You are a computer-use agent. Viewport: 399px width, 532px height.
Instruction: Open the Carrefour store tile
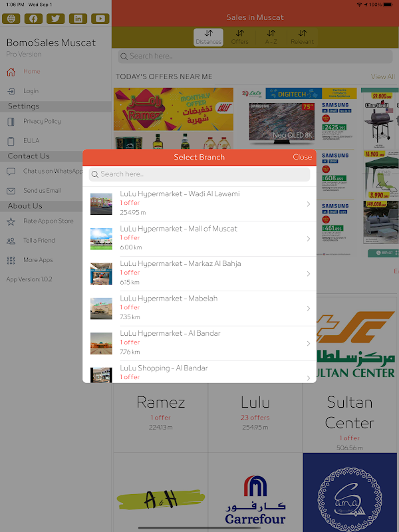click(255, 492)
